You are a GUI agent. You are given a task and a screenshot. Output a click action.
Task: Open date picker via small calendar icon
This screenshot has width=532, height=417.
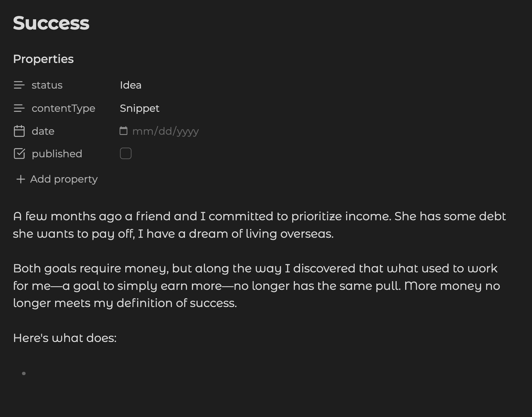point(124,131)
